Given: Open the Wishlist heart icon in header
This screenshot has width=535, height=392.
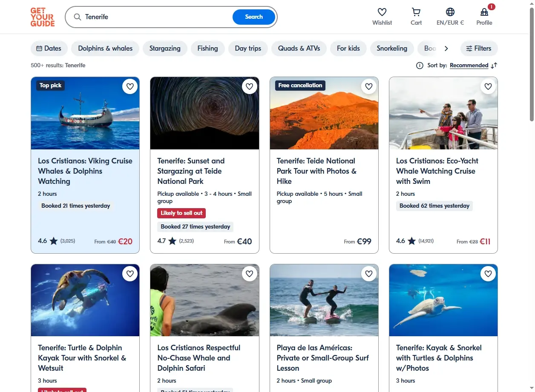Looking at the screenshot, I should (382, 12).
